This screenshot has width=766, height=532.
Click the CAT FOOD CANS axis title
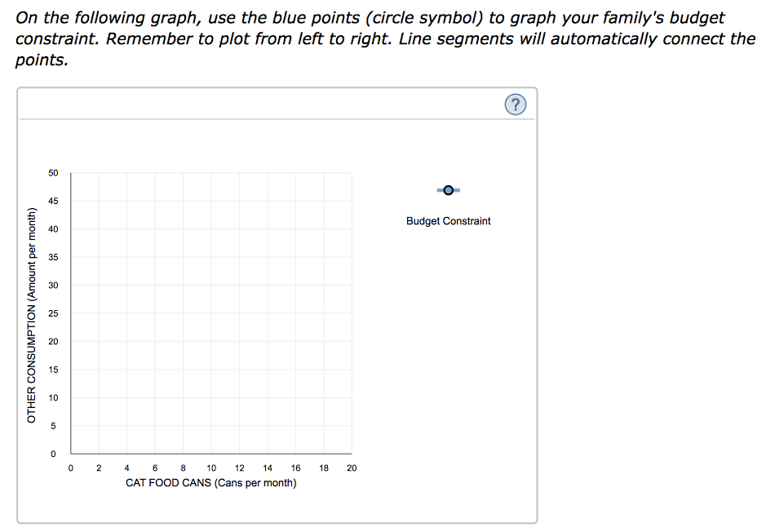211,483
